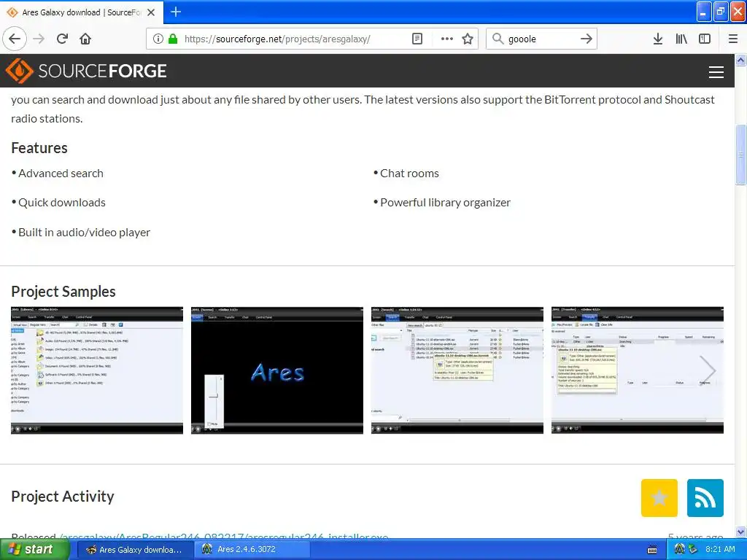Open the Ares logo sample screenshot
Screen dimensions: 747x560
point(276,370)
